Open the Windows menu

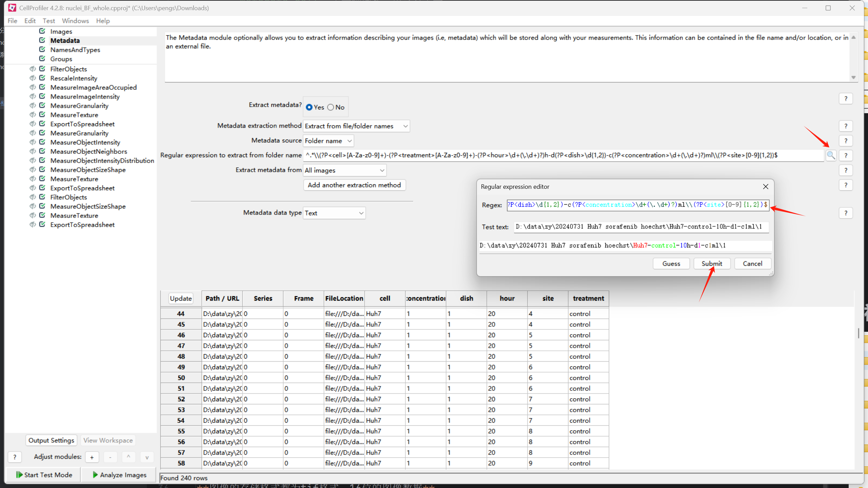75,21
